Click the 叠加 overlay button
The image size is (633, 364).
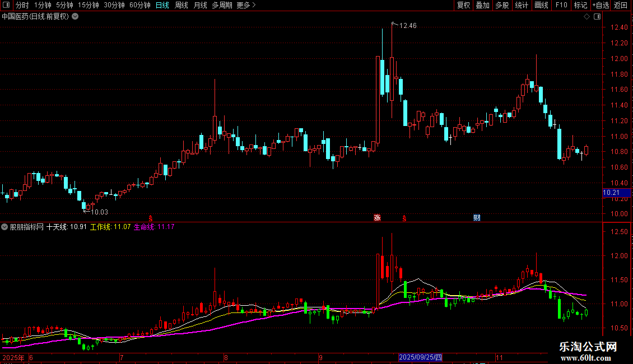coord(483,5)
